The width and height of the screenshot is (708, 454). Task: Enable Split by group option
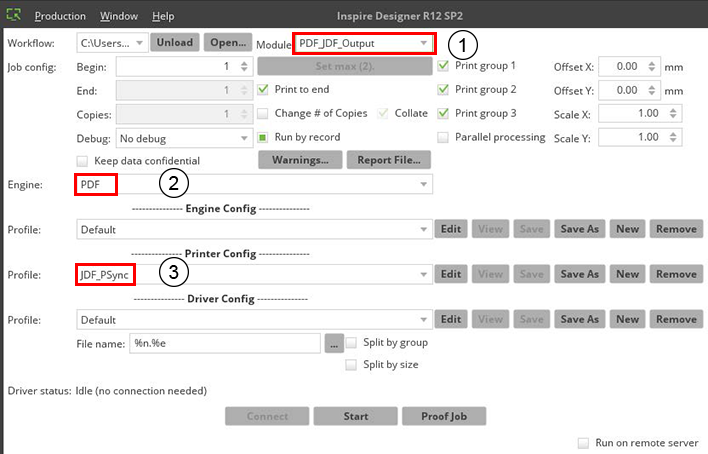[x=351, y=342]
